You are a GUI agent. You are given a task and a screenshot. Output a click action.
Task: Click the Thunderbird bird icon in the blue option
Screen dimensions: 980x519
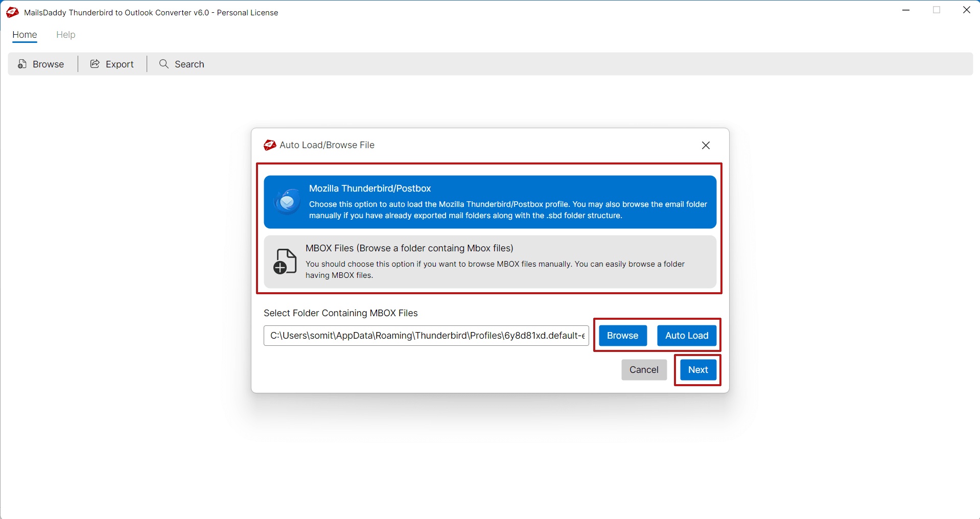(287, 201)
